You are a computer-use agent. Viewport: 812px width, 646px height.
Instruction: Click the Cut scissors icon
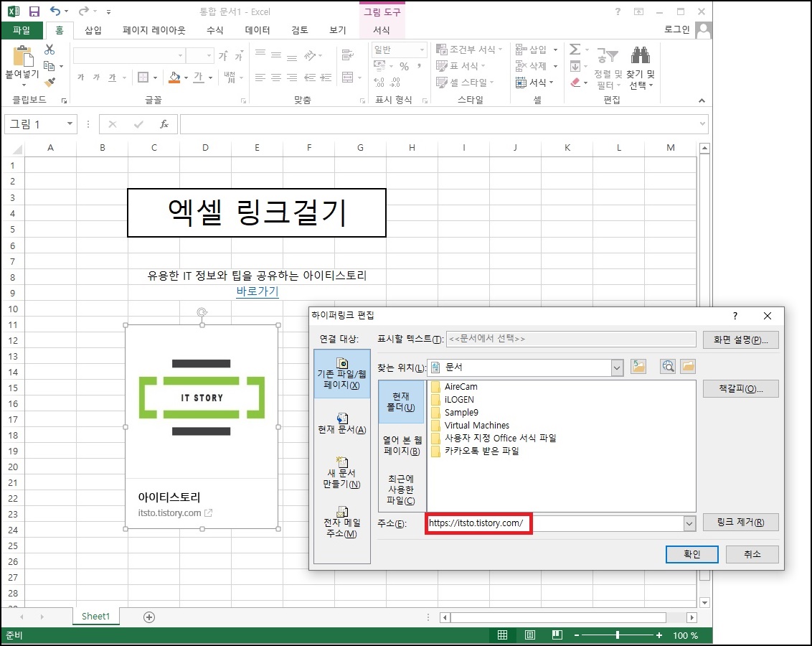[49, 50]
